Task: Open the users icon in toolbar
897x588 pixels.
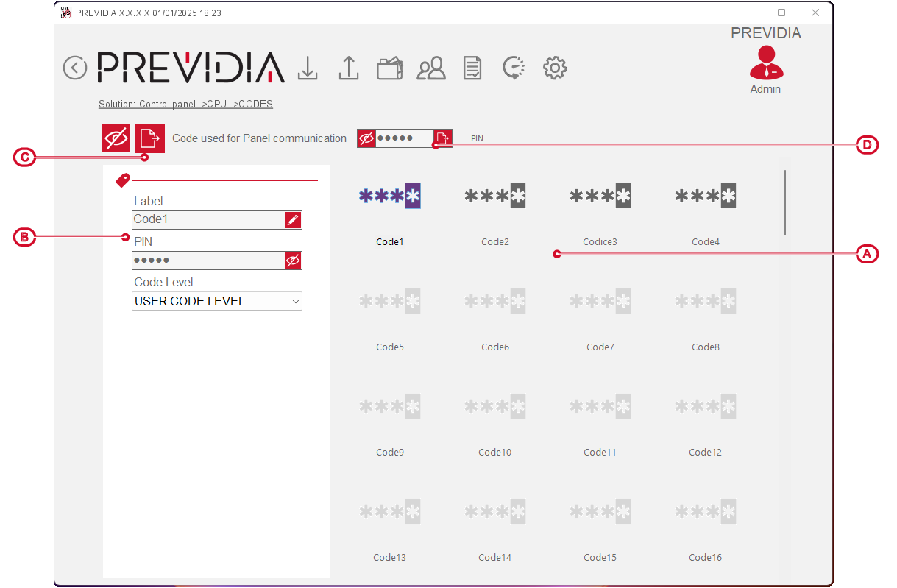Action: [431, 68]
